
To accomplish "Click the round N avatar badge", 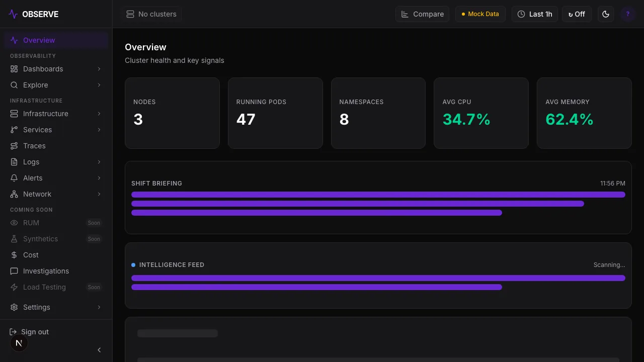I will click(x=19, y=343).
